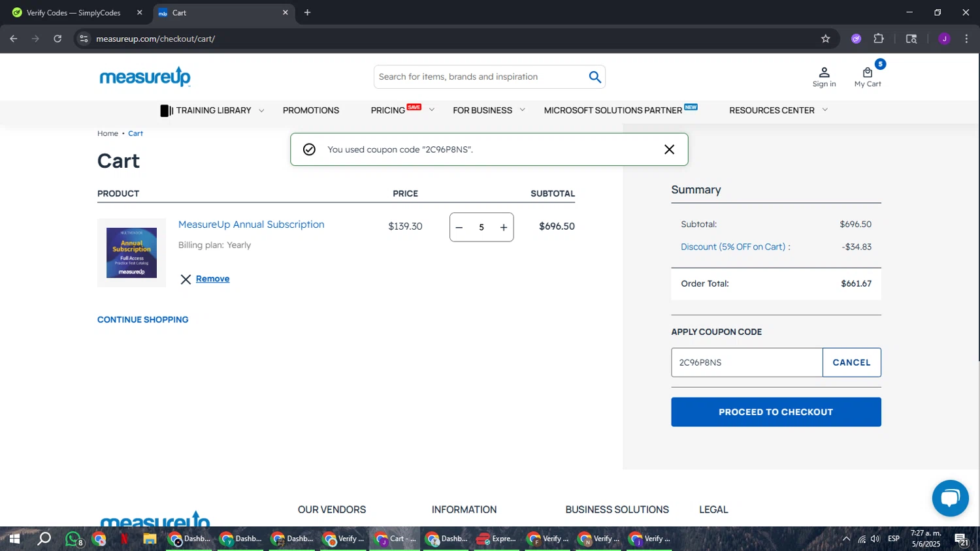980x551 pixels.
Task: Switch to Verify Codes — SimplyCodes tab
Action: click(x=74, y=12)
